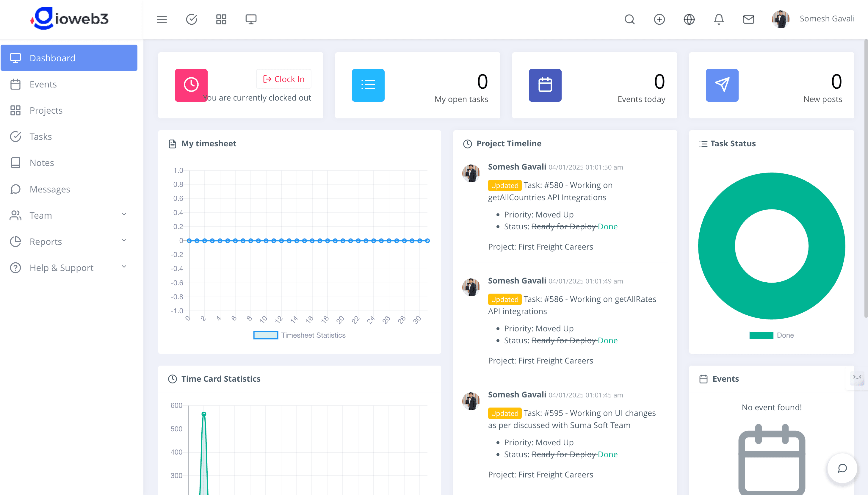Click the monitor icon in top bar
The height and width of the screenshot is (495, 868).
point(251,19)
